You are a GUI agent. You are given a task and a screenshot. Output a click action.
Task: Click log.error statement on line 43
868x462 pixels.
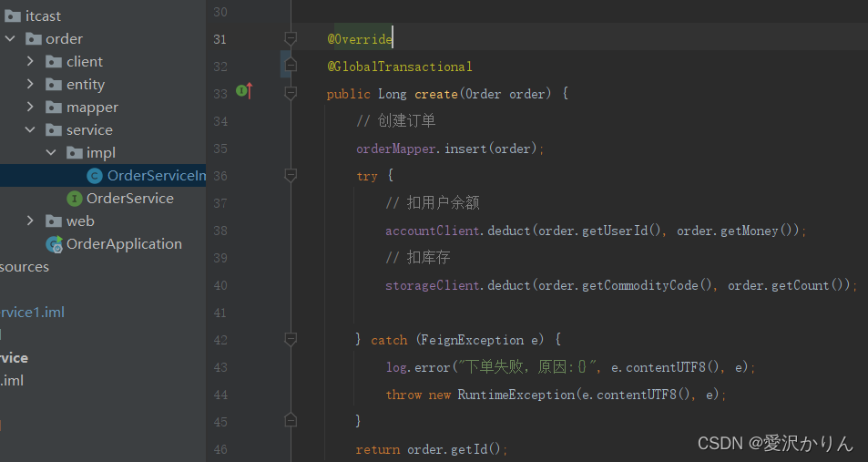pyautogui.click(x=571, y=366)
